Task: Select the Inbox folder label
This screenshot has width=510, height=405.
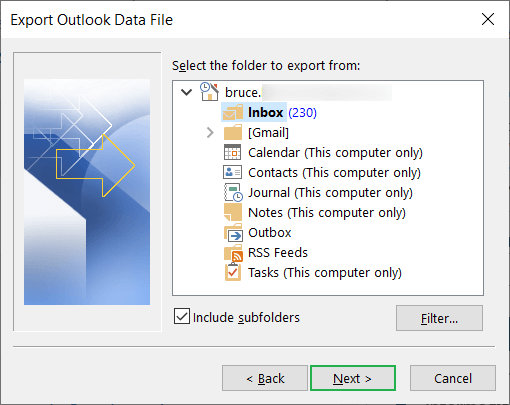Action: [265, 112]
